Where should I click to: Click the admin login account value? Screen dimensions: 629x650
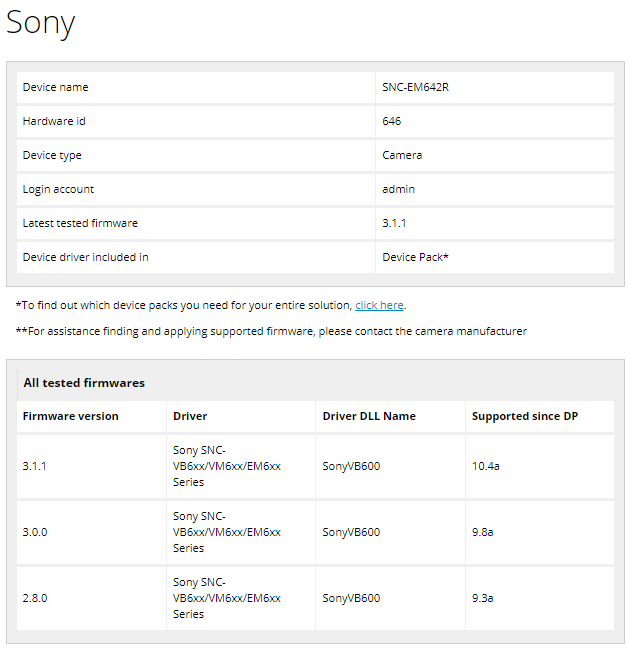[x=398, y=189]
